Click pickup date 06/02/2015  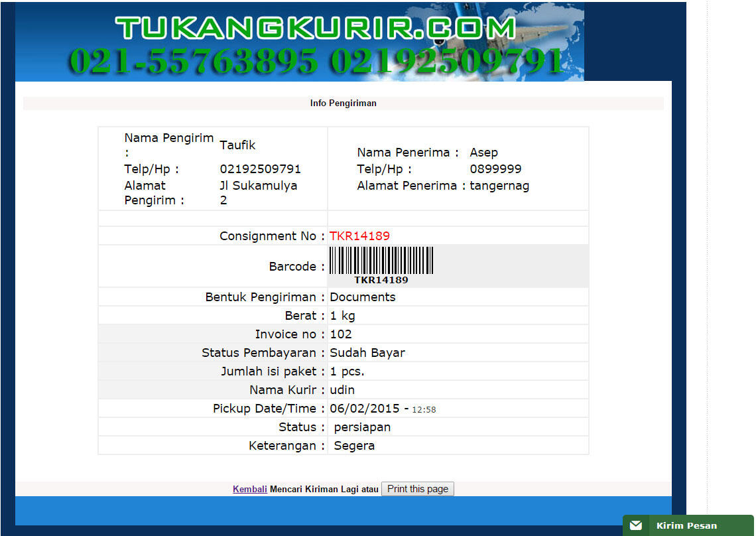click(365, 409)
